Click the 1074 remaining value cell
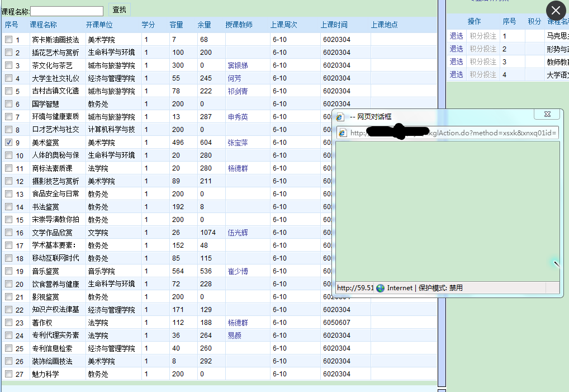The image size is (569, 392). (x=207, y=232)
